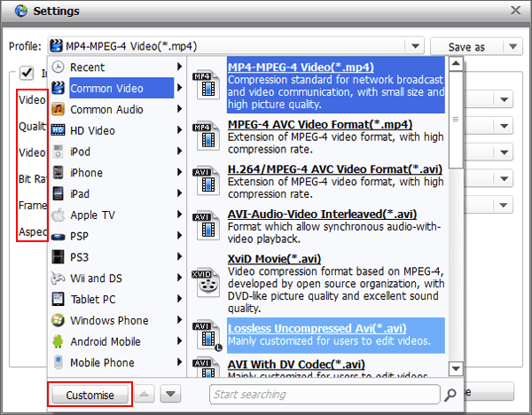Expand the HD Video submenu arrow
Image resolution: width=532 pixels, height=415 pixels.
(179, 130)
